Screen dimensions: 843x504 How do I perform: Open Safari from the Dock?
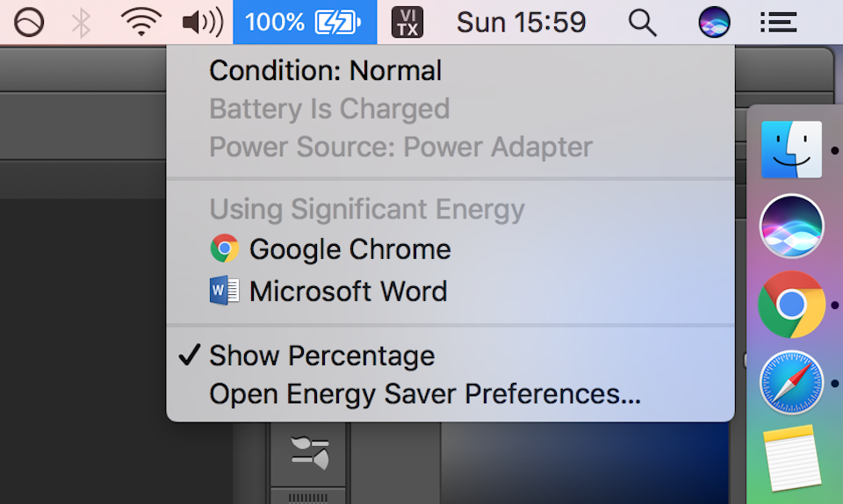791,383
